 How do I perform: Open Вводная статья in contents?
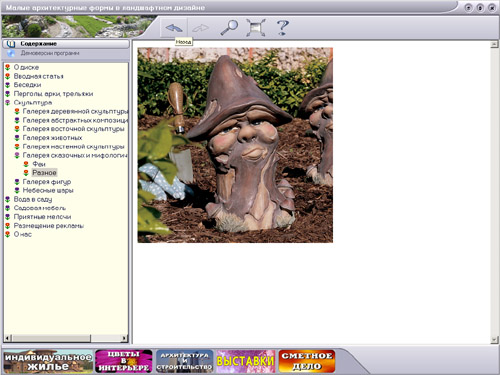click(38, 76)
